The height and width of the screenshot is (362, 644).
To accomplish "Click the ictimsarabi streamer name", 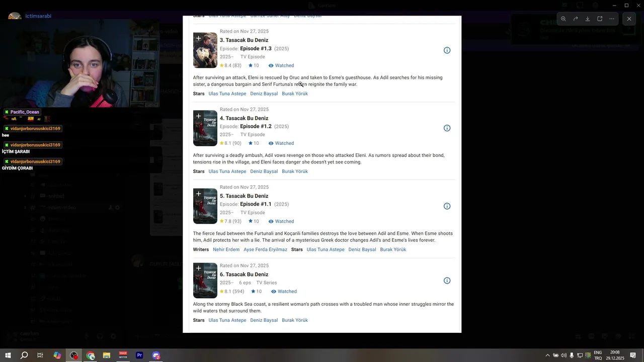I will 38,16.
